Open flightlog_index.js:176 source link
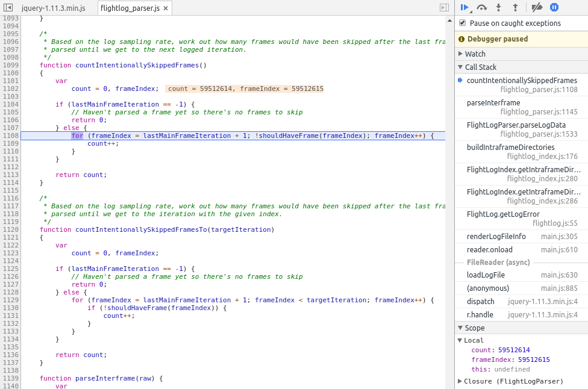Image resolution: width=588 pixels, height=389 pixels. pyautogui.click(x=542, y=157)
